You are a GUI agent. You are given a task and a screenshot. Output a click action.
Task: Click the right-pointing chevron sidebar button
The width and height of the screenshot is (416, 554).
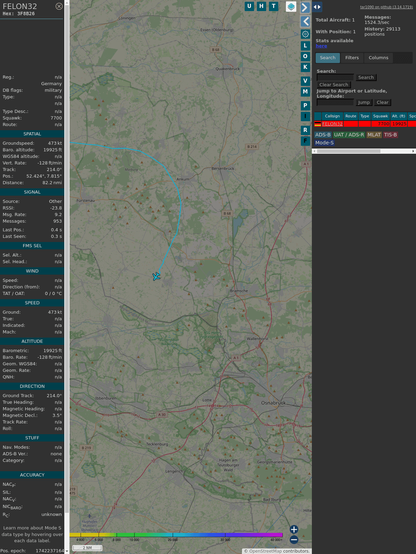[x=305, y=7]
